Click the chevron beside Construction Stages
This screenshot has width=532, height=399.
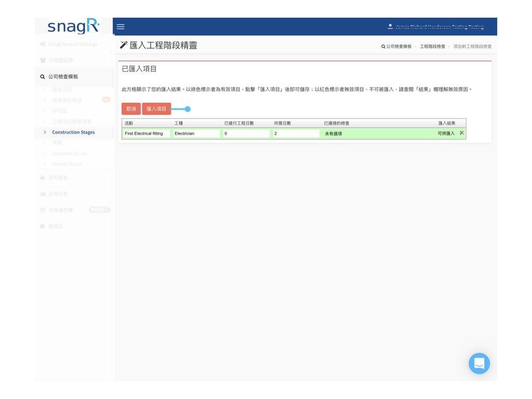coord(45,132)
